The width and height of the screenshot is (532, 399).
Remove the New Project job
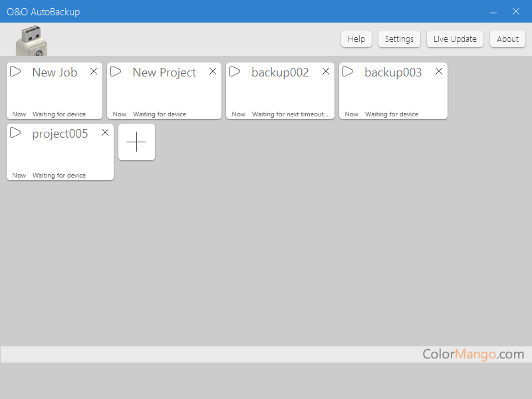213,71
